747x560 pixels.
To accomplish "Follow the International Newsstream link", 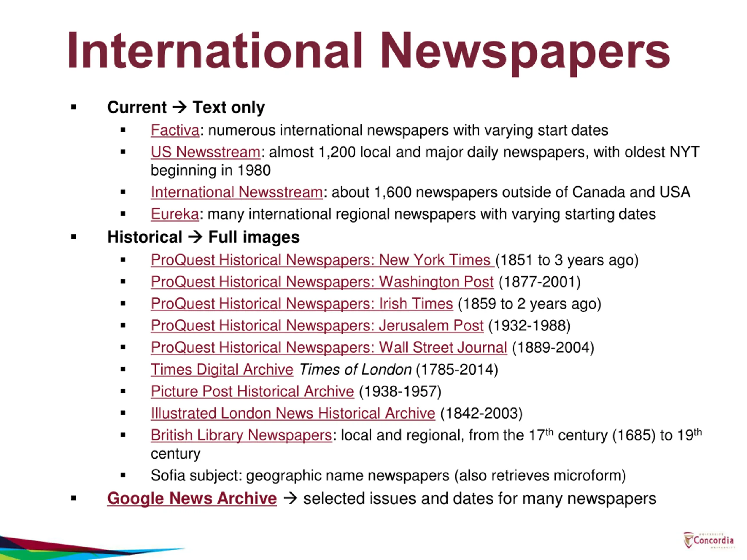I will (237, 192).
